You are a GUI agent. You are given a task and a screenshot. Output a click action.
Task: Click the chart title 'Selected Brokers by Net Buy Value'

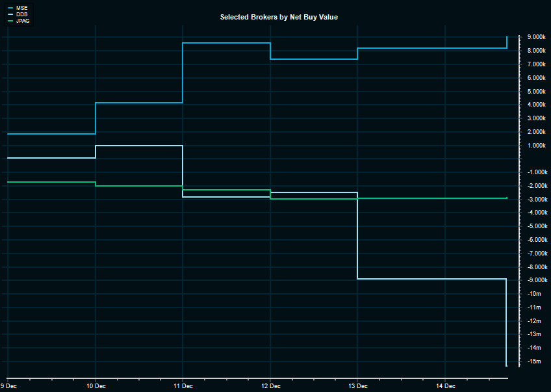click(x=279, y=17)
